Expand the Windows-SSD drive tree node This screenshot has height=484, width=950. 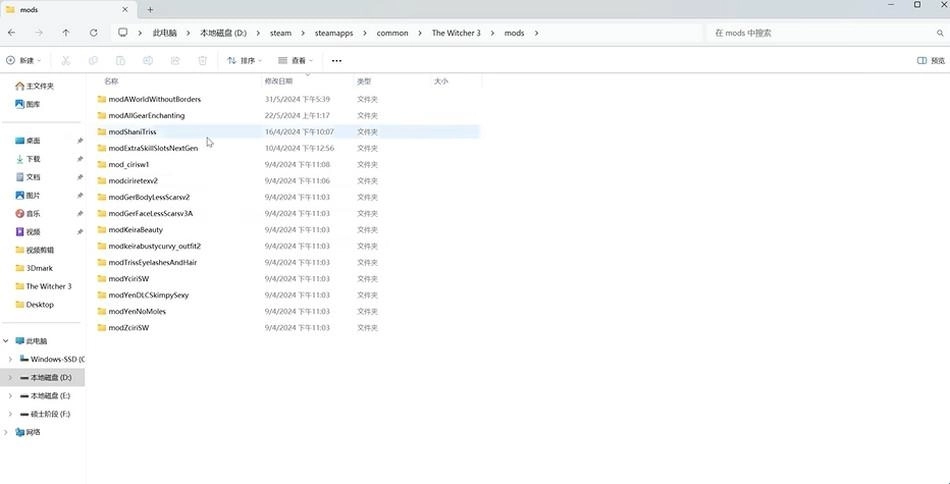10,359
